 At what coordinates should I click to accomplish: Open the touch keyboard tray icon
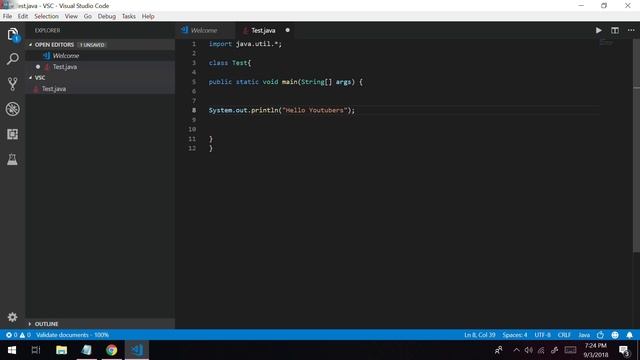tap(570, 350)
